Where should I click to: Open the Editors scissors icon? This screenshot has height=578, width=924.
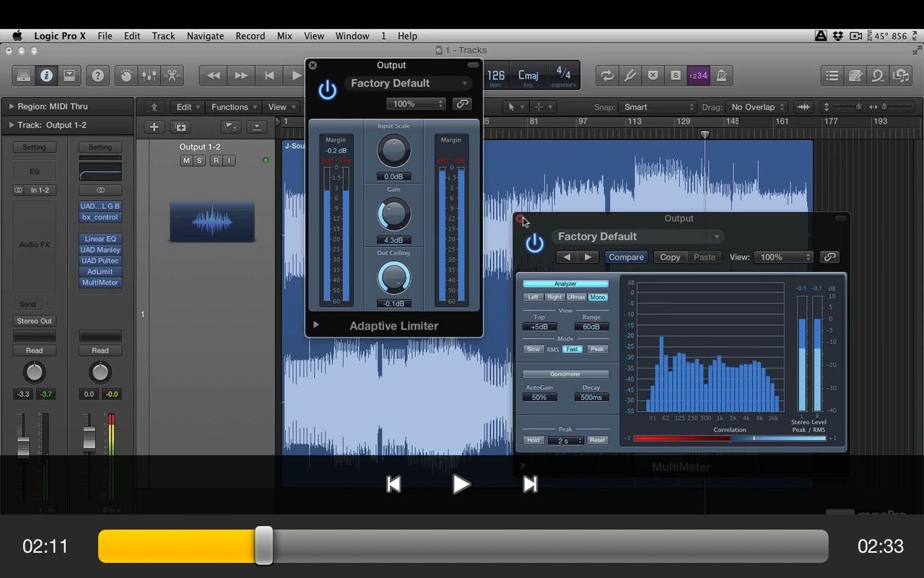tap(172, 75)
